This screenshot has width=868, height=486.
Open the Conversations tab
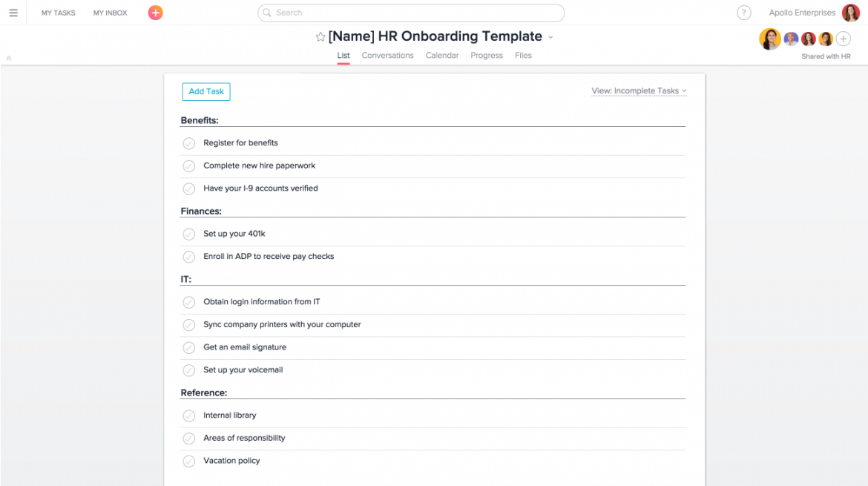point(387,56)
